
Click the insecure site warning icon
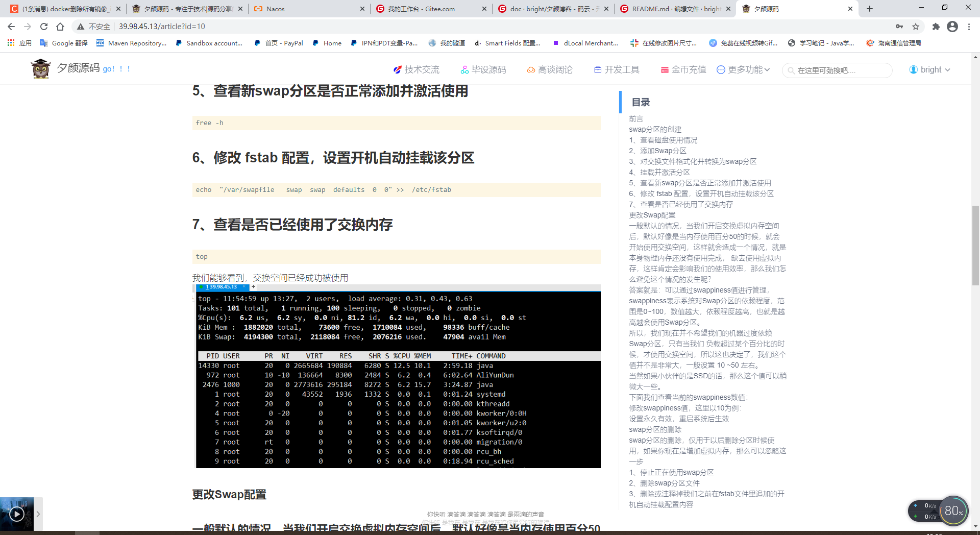click(81, 27)
